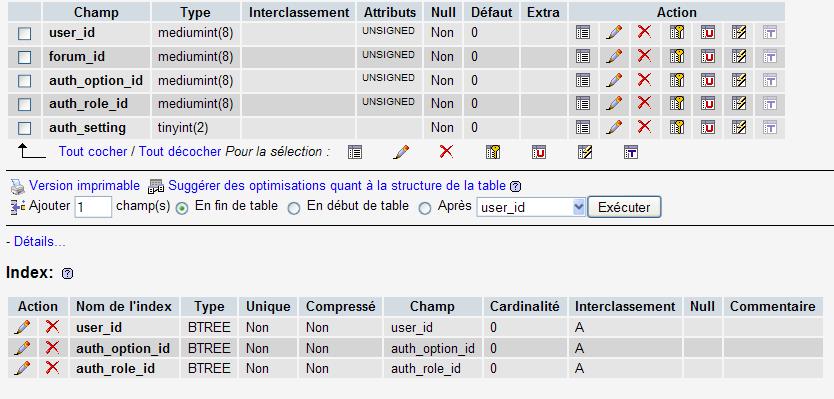Screen dimensions: 834x399
Task: Click the Exécuter button
Action: [x=624, y=207]
